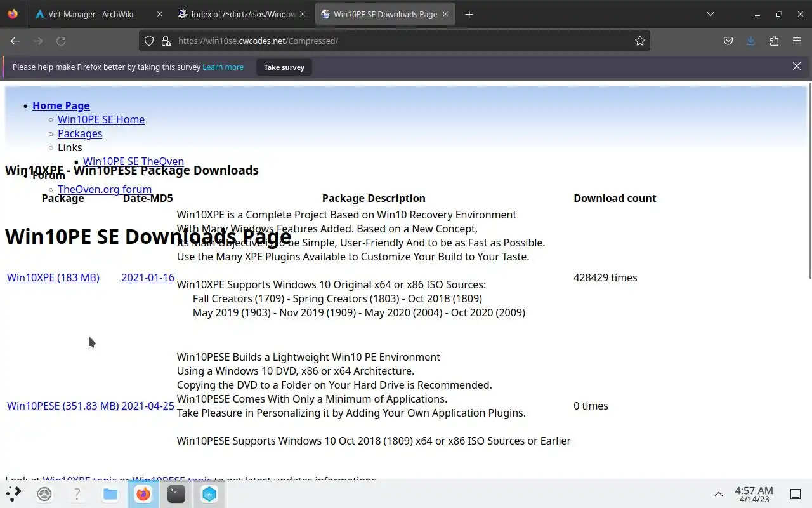Click the 0 times download count

(591, 406)
